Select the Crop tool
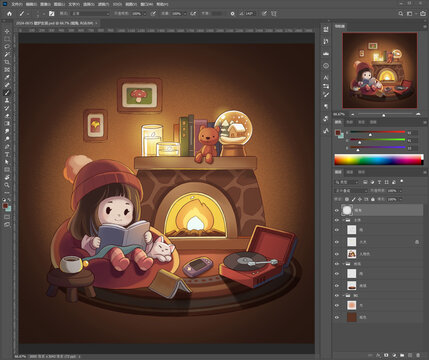The width and height of the screenshot is (429, 360). click(7, 62)
